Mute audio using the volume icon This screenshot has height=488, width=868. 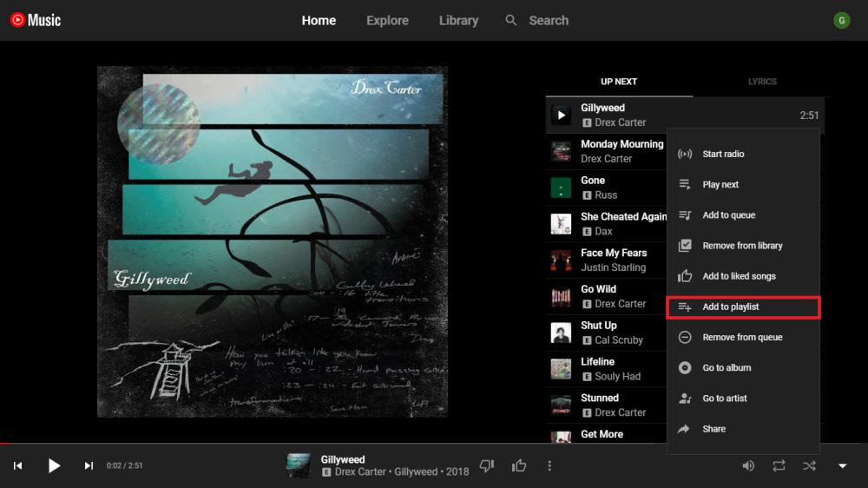pos(748,466)
